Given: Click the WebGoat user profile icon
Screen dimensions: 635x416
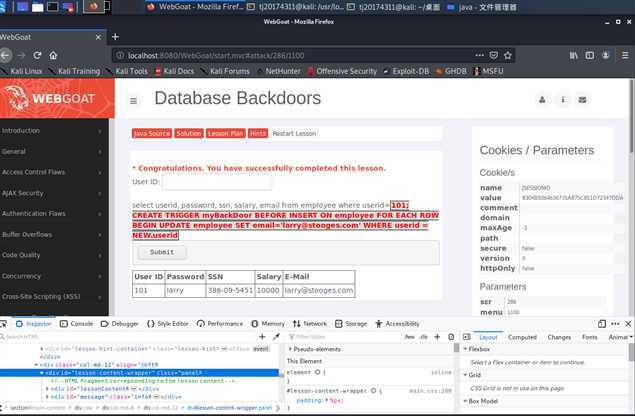Looking at the screenshot, I should (x=542, y=100).
